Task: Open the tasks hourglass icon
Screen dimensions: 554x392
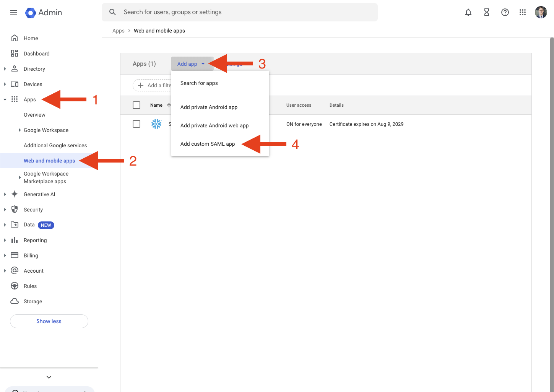Action: [x=487, y=12]
